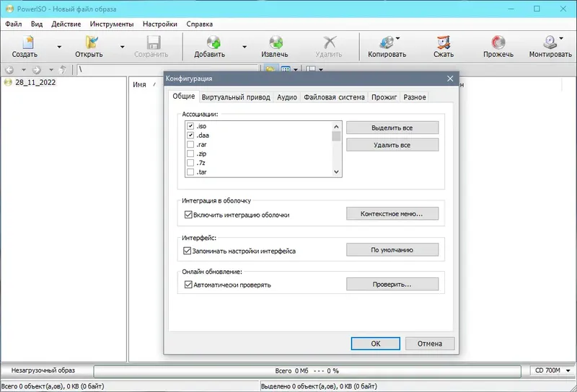Close the Конфигурация dialog
Viewport: 577px width, 392px height.
click(x=450, y=79)
